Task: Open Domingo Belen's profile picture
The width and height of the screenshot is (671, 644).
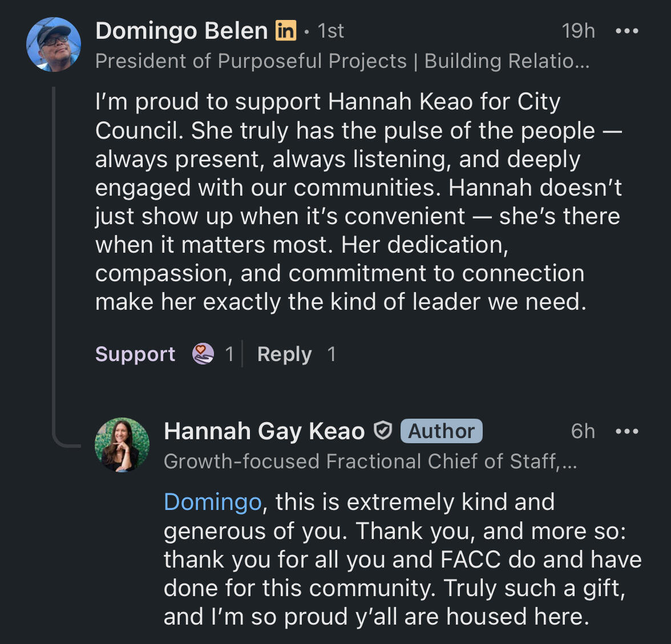Action: tap(54, 44)
